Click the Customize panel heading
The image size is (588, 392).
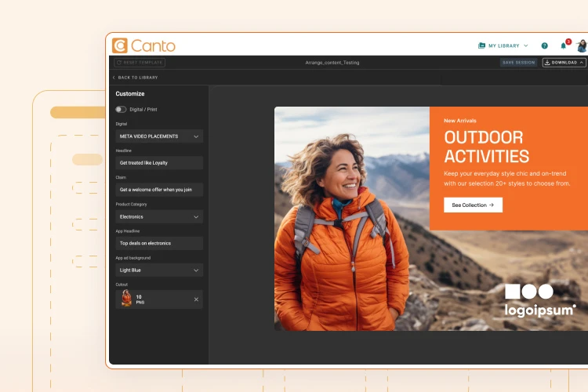(x=130, y=94)
